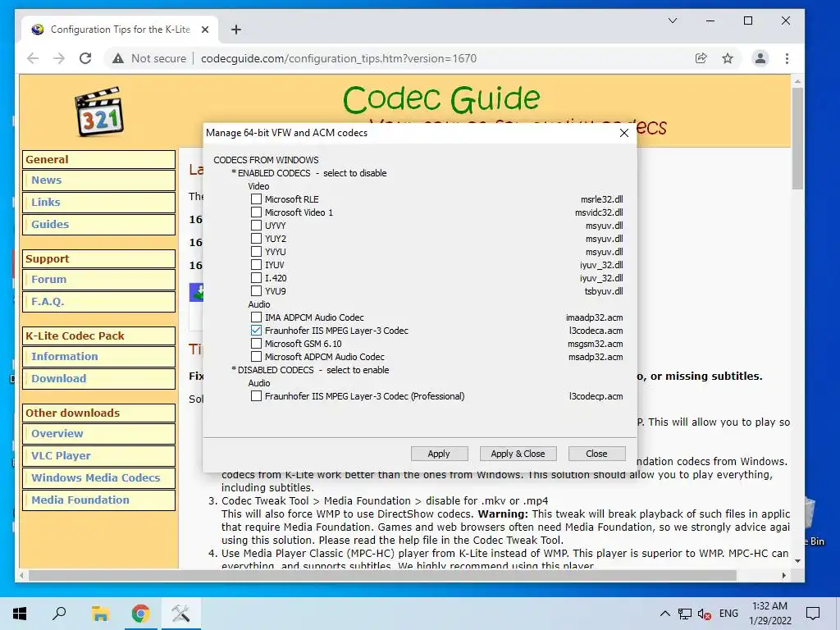Click the browser forward arrow
Image resolution: width=840 pixels, height=630 pixels.
pos(59,58)
